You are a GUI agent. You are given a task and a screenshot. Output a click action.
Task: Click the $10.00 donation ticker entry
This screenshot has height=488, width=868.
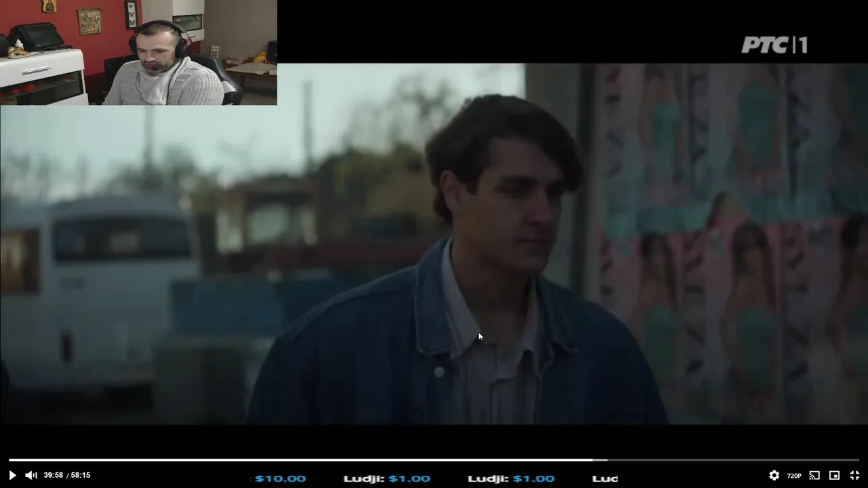(280, 479)
